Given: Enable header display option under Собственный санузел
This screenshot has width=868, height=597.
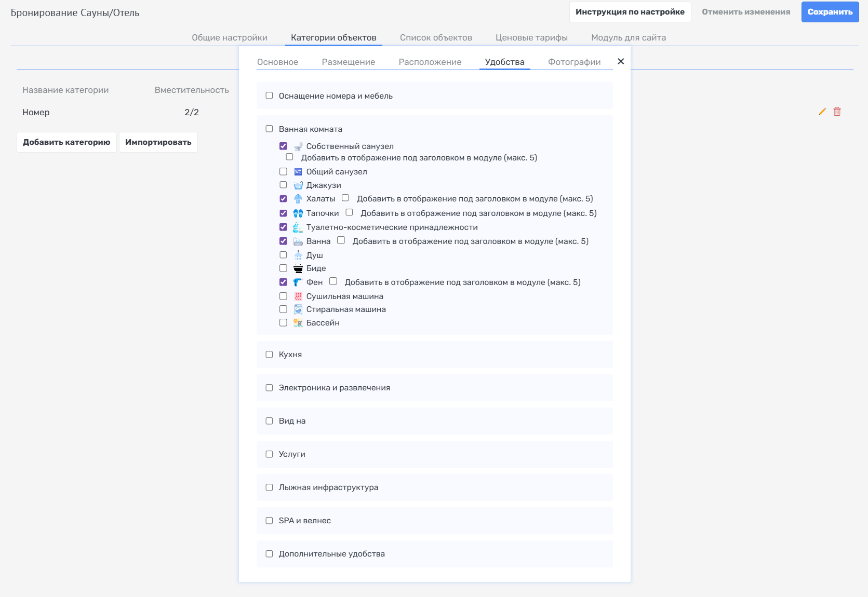Looking at the screenshot, I should (x=290, y=157).
